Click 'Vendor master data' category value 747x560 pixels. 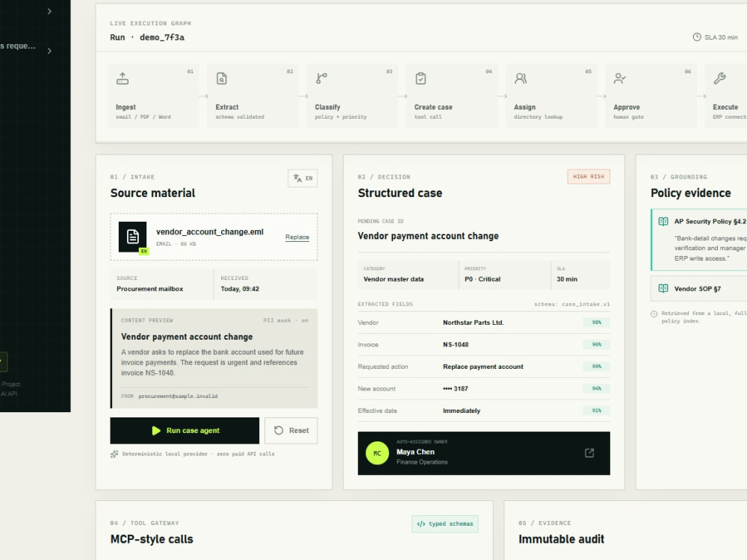point(394,279)
